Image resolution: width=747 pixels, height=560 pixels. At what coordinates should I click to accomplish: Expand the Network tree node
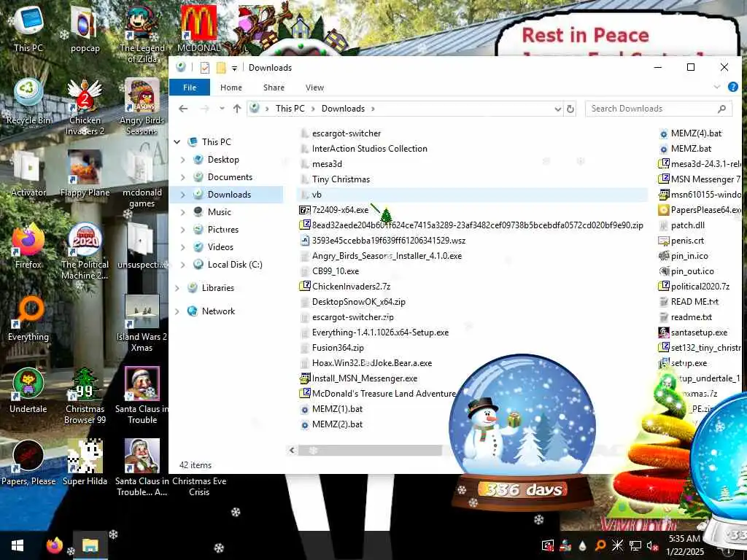(177, 311)
